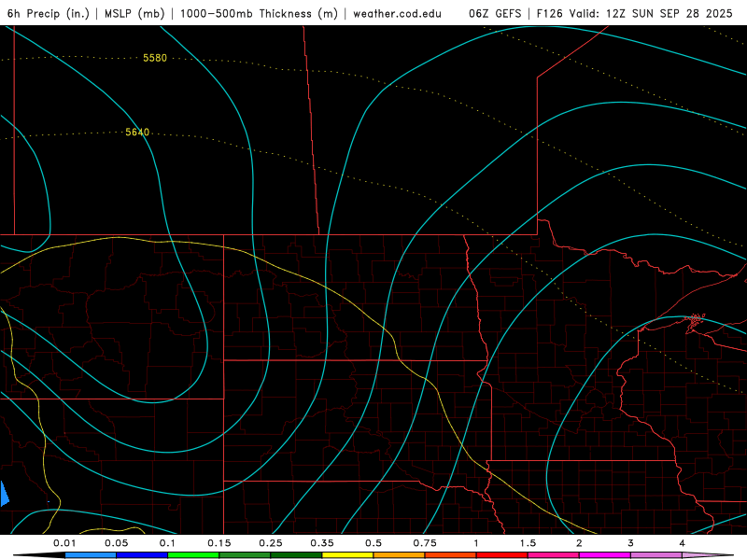This screenshot has height=560, width=747.
Task: Click the '0.75' colorbar label
Action: click(x=425, y=543)
